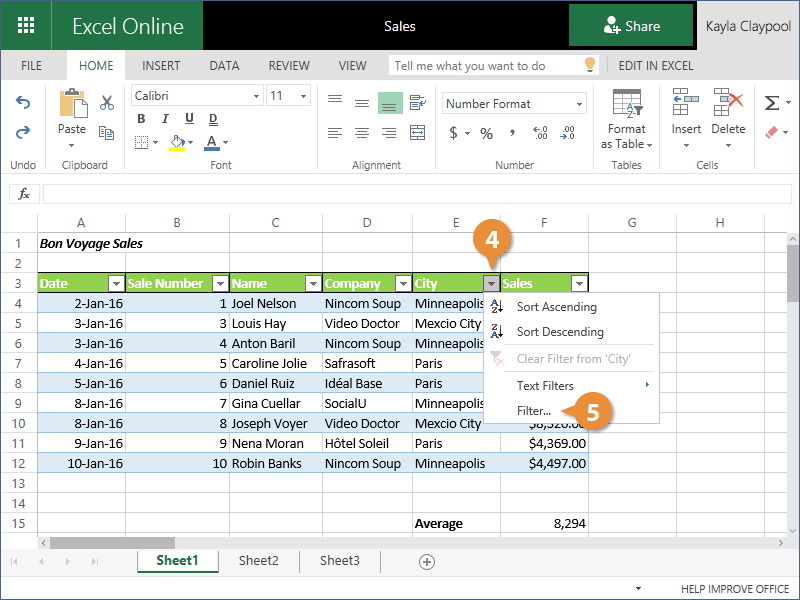This screenshot has height=600, width=800.
Task: Switch to the INSERT ribbon tab
Action: (161, 66)
